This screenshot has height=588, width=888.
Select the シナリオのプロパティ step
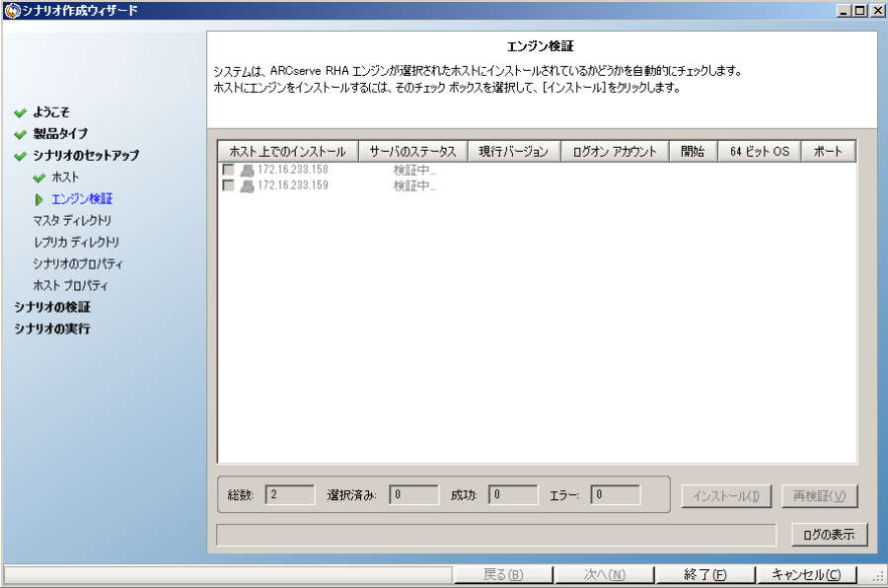(78, 263)
